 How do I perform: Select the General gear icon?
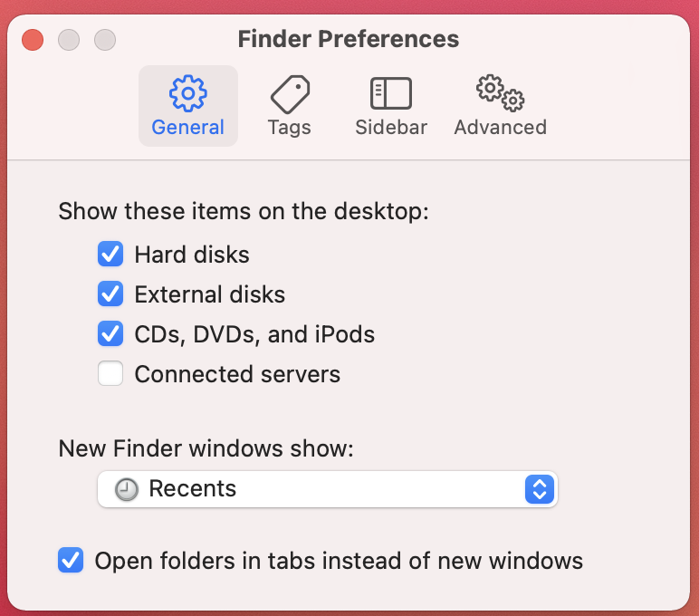point(187,92)
